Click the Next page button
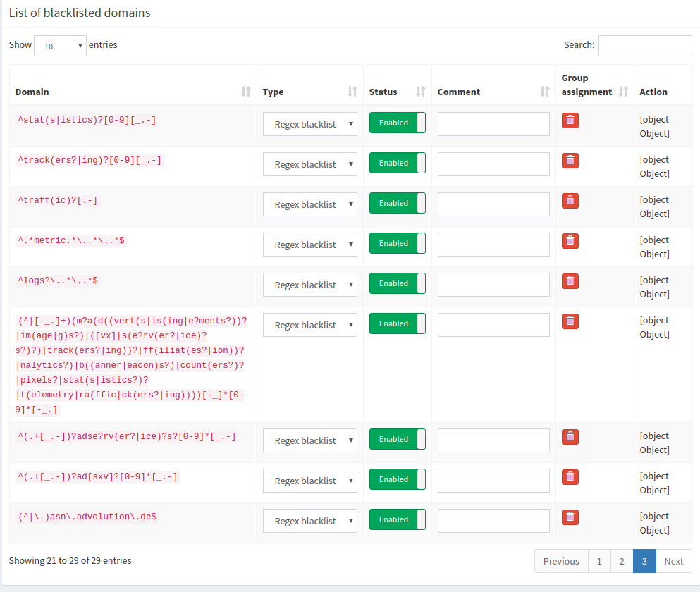This screenshot has width=700, height=592. point(674,561)
